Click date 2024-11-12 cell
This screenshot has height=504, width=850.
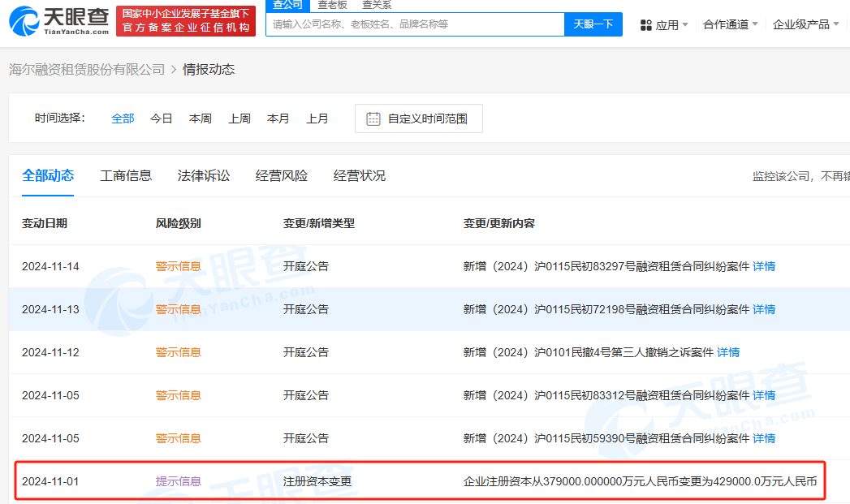(x=50, y=352)
